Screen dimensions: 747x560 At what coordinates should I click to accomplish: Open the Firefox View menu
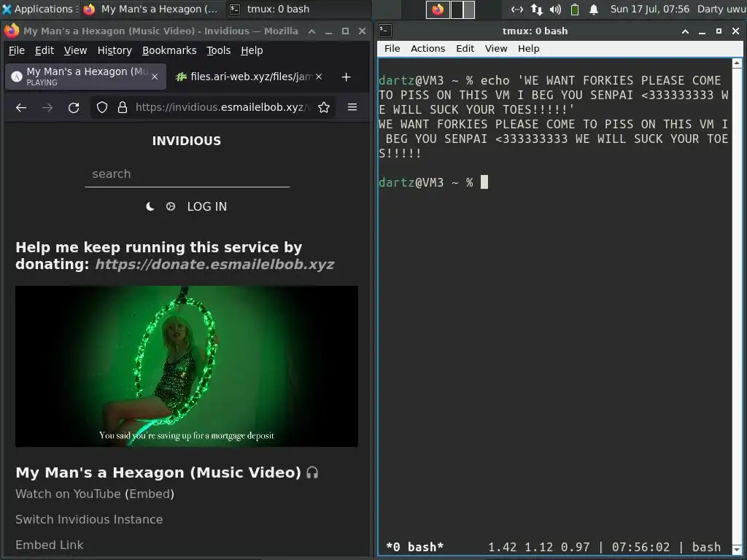pos(75,50)
